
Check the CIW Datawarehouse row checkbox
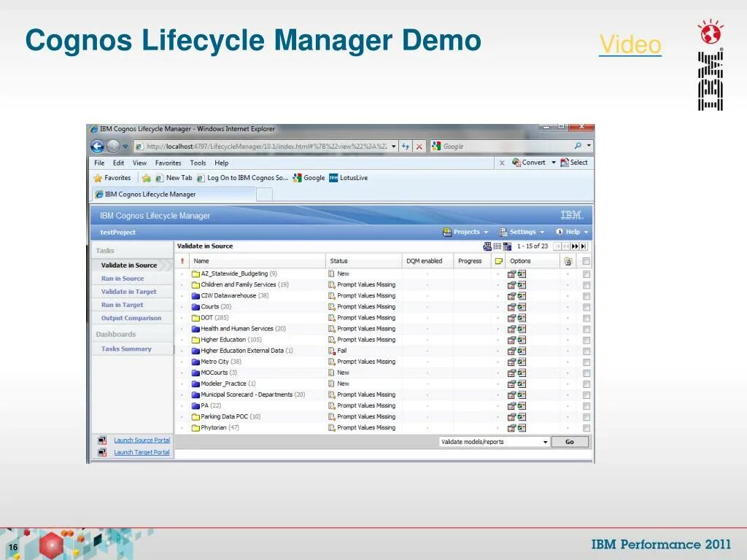tap(587, 296)
